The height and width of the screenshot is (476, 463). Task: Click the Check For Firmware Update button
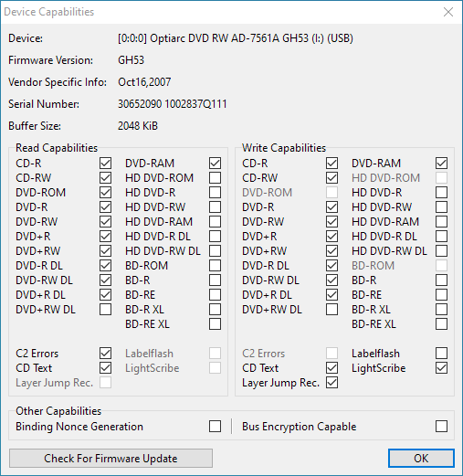(110, 458)
